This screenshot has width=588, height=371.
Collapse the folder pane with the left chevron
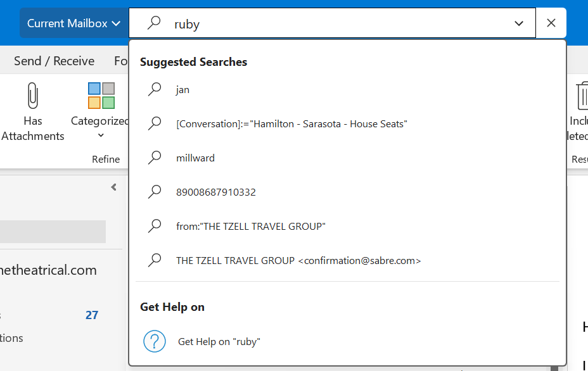[x=114, y=187]
